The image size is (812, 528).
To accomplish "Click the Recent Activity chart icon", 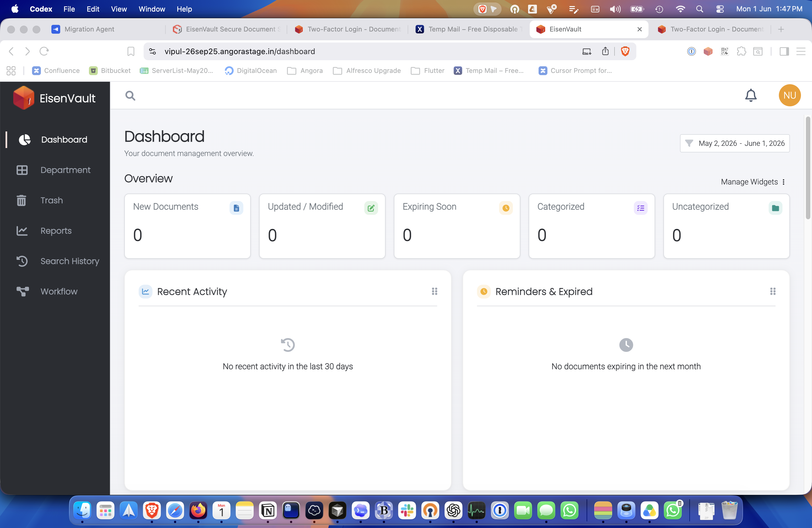I will (x=145, y=292).
